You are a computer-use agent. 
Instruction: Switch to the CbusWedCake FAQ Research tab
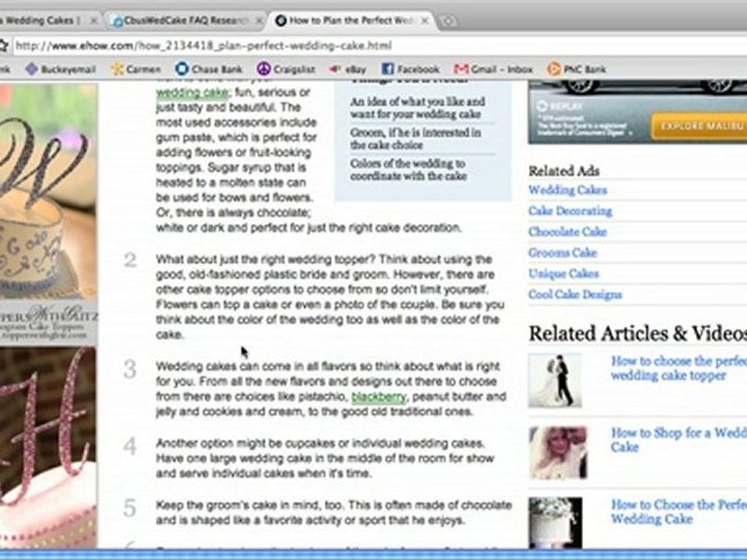(187, 20)
